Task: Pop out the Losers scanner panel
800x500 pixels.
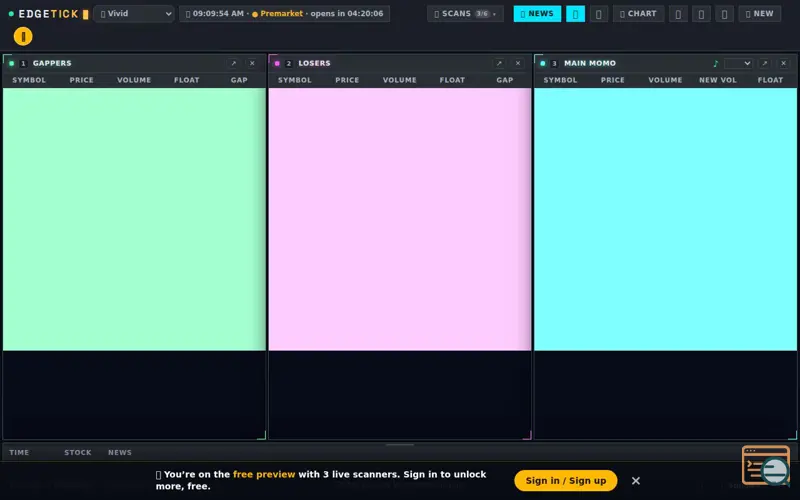Action: point(499,63)
